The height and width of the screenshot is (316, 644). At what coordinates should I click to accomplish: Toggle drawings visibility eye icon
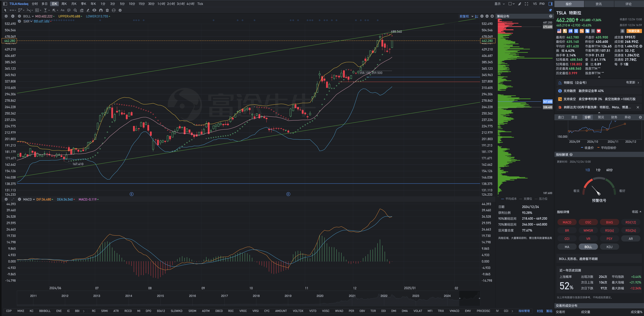[x=94, y=10]
